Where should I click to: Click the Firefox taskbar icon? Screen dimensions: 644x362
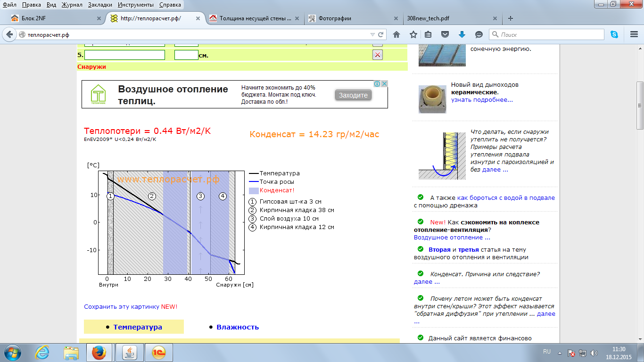coord(99,352)
